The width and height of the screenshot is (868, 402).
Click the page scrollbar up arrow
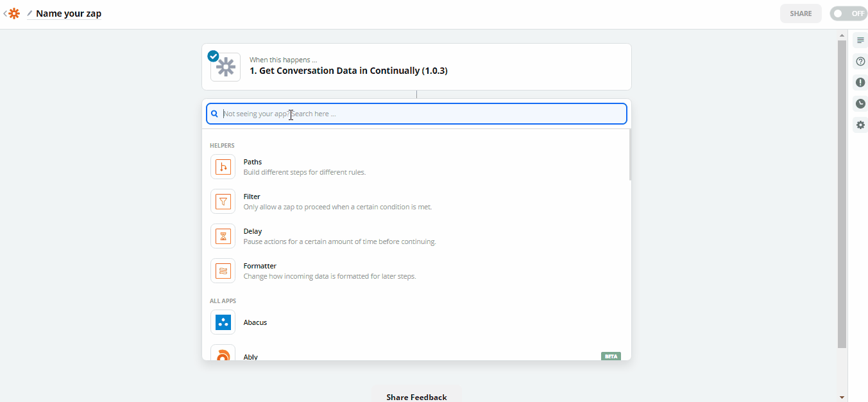(x=842, y=34)
